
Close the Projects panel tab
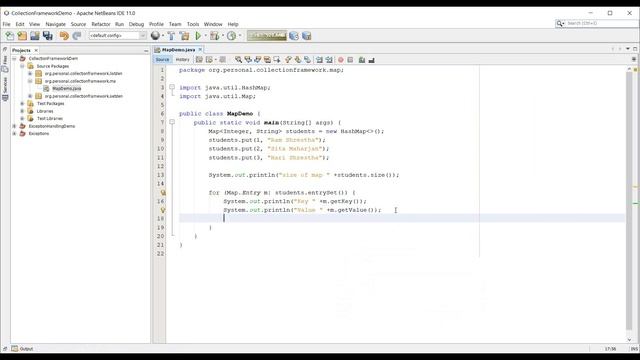click(36, 50)
